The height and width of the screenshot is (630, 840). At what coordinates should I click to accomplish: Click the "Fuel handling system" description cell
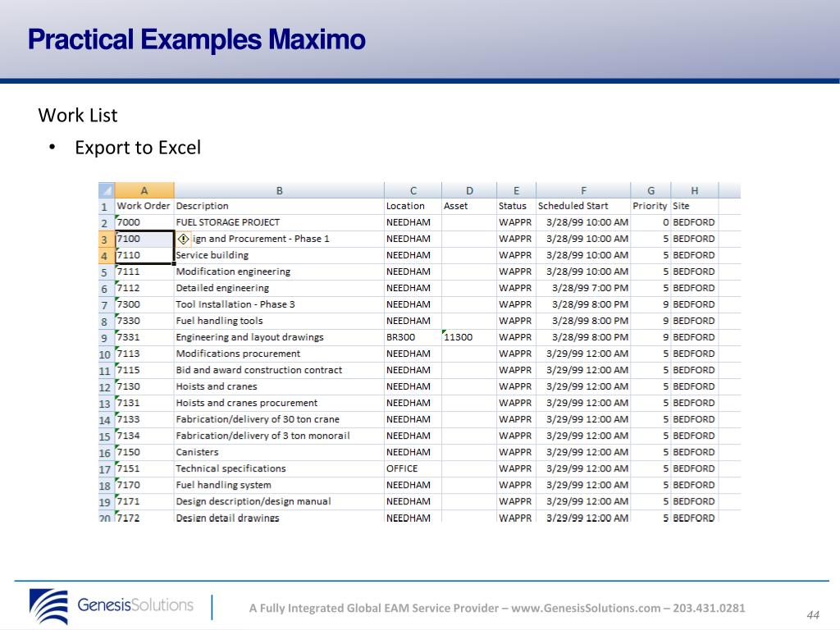pos(279,486)
